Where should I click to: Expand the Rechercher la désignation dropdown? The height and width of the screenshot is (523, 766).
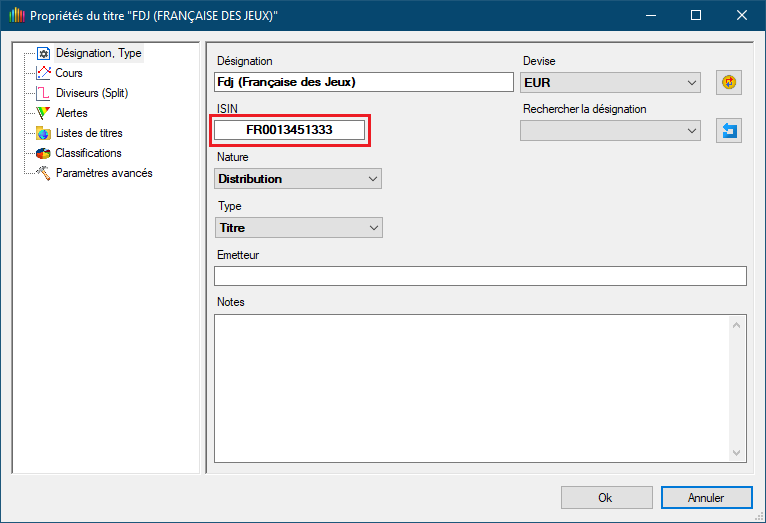coord(610,130)
